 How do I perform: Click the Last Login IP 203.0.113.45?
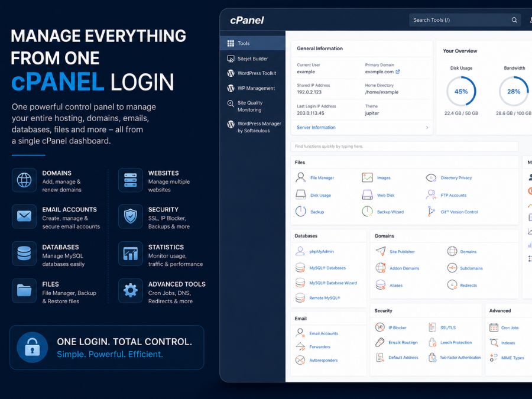point(310,113)
